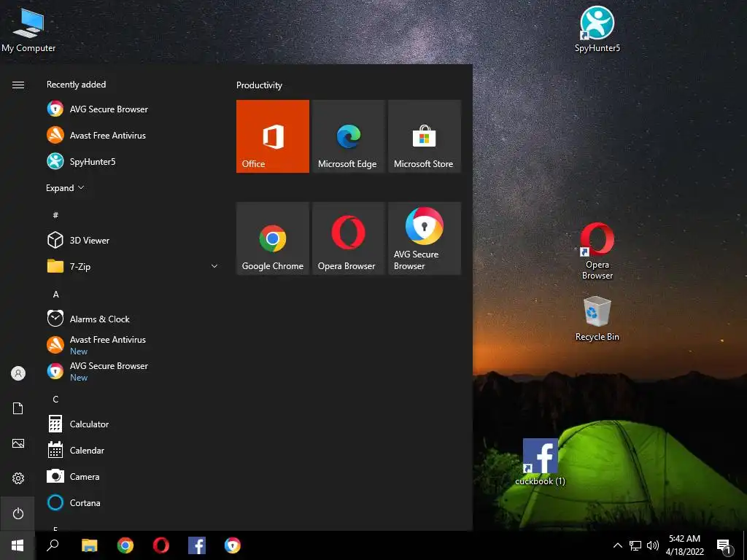
Task: Open 3D Viewer app
Action: point(133,240)
